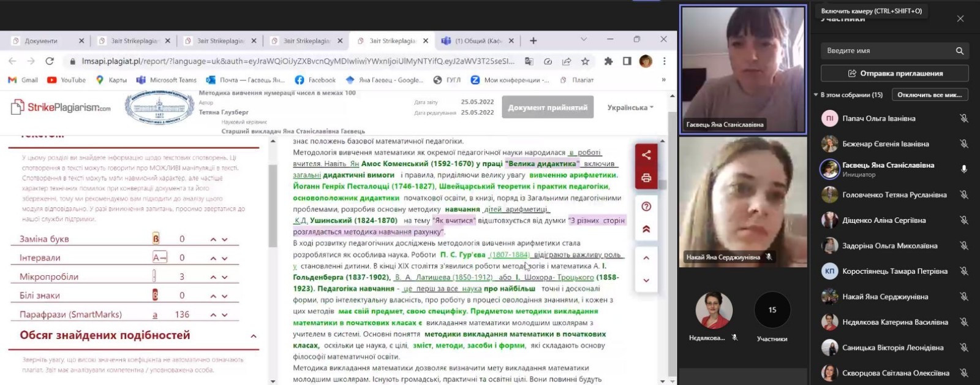The width and height of the screenshot is (980, 385).
Task: Click the left panel vertical scrollbar
Action: (x=273, y=205)
